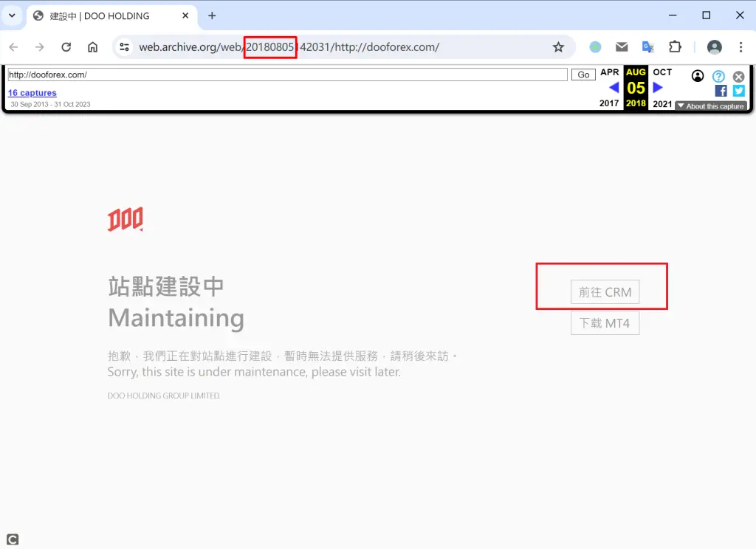Share capture on Facebook
This screenshot has height=549, width=756.
(721, 91)
